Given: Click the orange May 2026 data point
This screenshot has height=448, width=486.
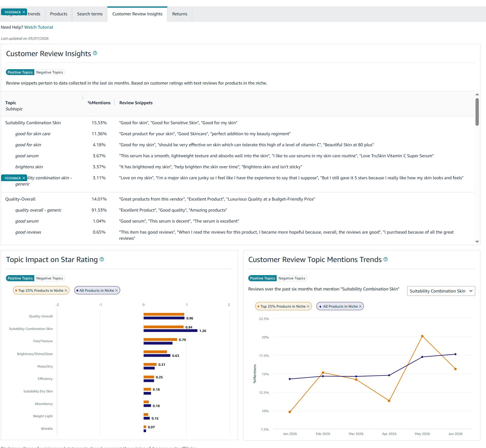Looking at the screenshot, I should pyautogui.click(x=422, y=336).
